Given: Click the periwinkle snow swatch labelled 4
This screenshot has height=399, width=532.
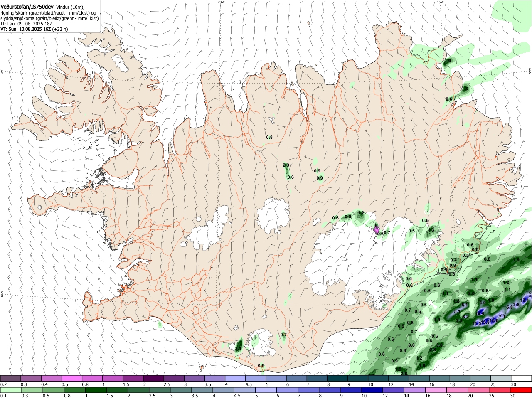Looking at the screenshot, I should [235, 378].
